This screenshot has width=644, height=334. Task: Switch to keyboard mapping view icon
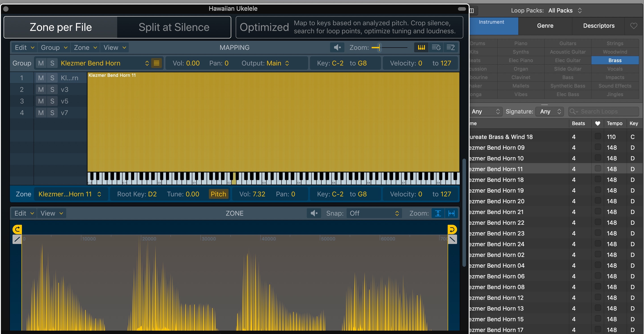click(421, 47)
